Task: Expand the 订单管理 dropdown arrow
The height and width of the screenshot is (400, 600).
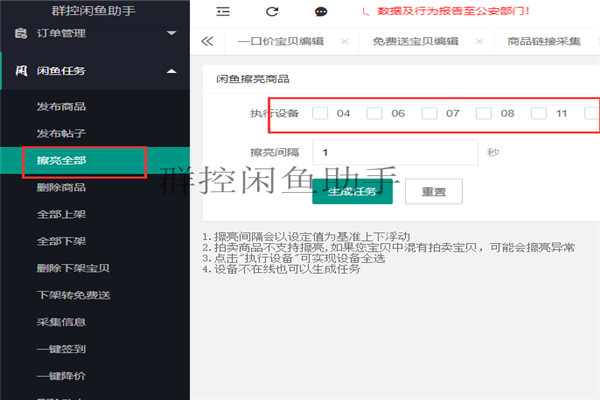Action: click(x=172, y=33)
